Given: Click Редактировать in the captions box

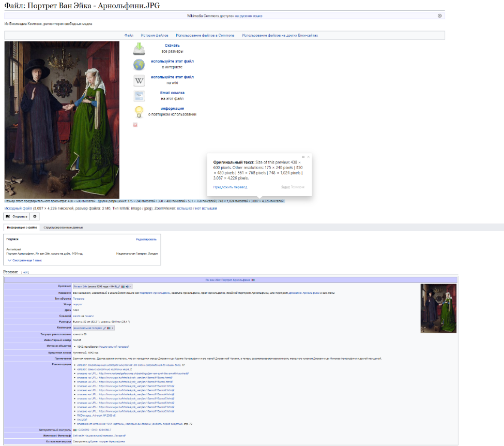Looking at the screenshot, I should pos(146,239).
